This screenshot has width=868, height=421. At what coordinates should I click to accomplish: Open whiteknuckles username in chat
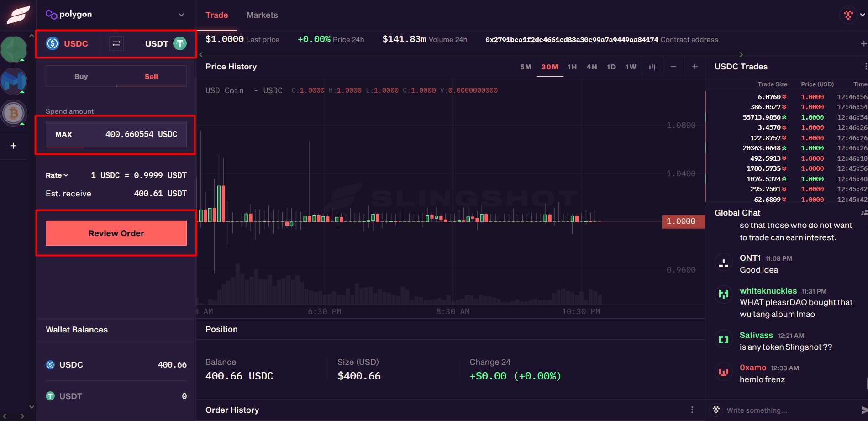pyautogui.click(x=768, y=291)
